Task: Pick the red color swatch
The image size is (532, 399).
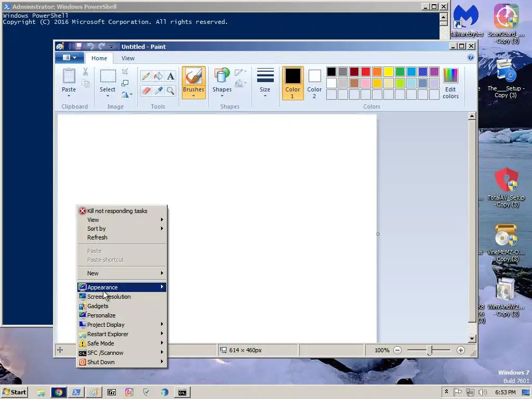Action: (366, 72)
